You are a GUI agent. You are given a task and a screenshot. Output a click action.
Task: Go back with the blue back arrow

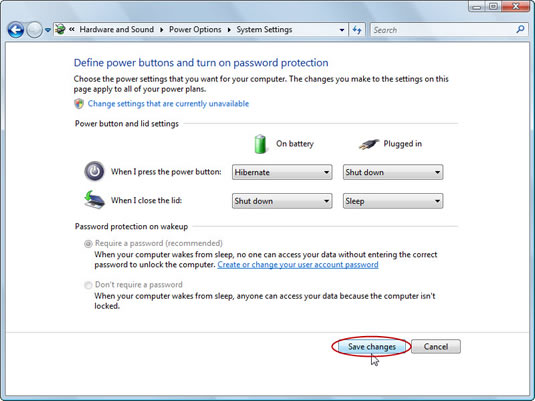pyautogui.click(x=16, y=30)
